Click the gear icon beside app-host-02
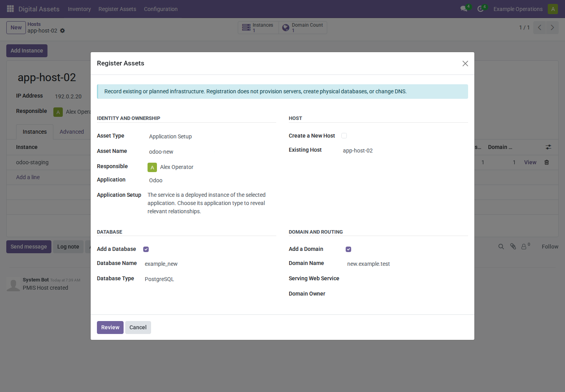 pos(62,31)
